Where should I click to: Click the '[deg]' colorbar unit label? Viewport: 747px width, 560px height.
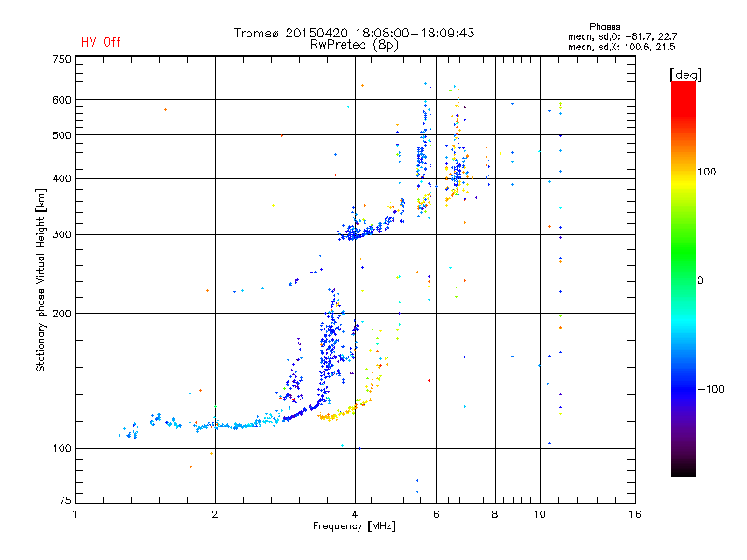pyautogui.click(x=685, y=76)
